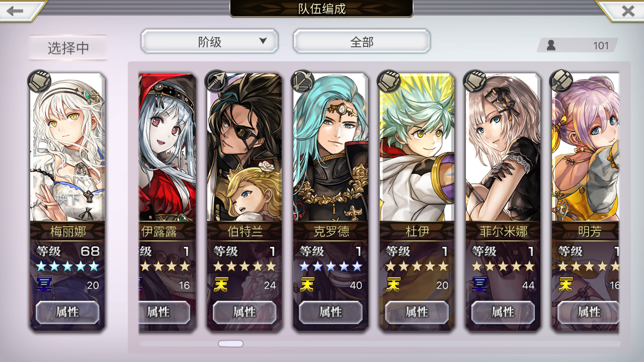This screenshot has width=644, height=362.
Task: Click the 队伍编成 title header
Action: coord(321,9)
